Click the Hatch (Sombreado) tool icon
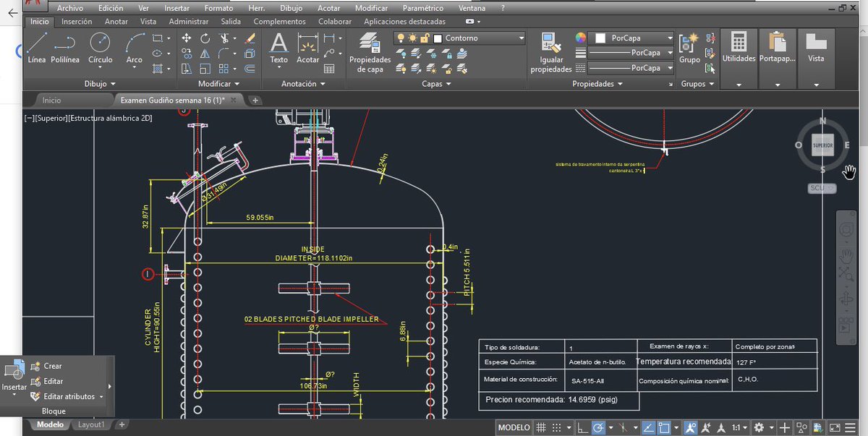Screen dimensions: 868x436 [x=158, y=69]
